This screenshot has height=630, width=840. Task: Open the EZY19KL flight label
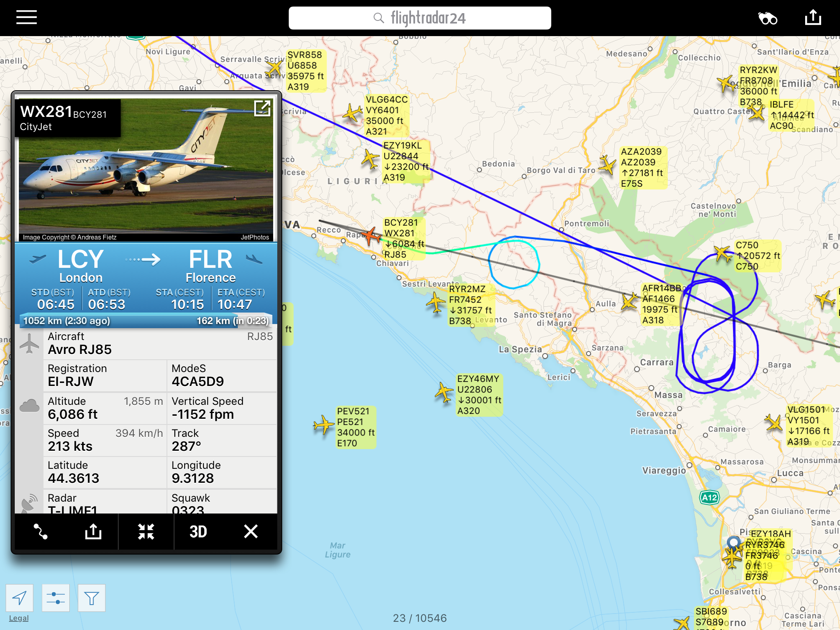405,162
